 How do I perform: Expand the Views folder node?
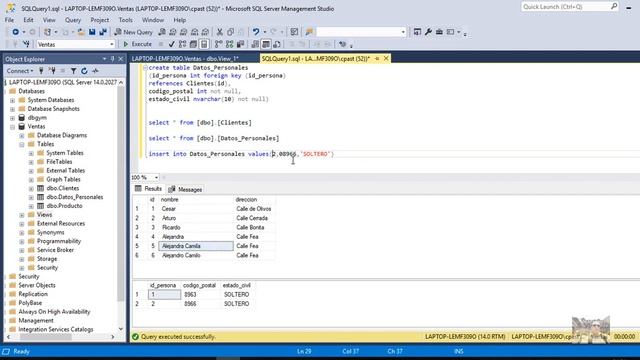[x=22, y=215]
